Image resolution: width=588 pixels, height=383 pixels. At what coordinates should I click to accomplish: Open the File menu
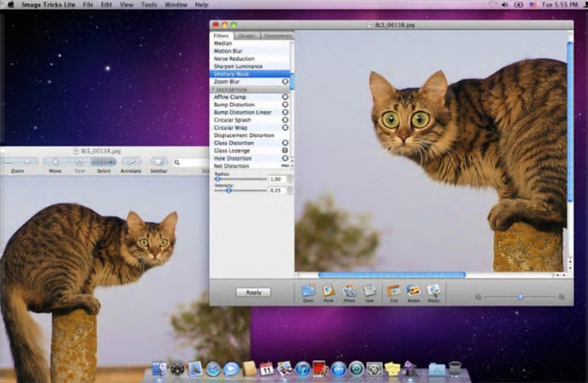88,5
